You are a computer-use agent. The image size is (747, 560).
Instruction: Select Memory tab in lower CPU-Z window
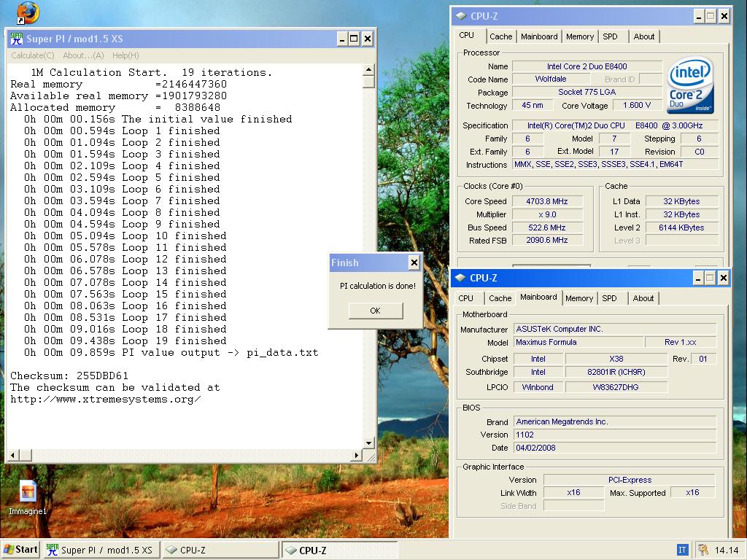tap(579, 298)
